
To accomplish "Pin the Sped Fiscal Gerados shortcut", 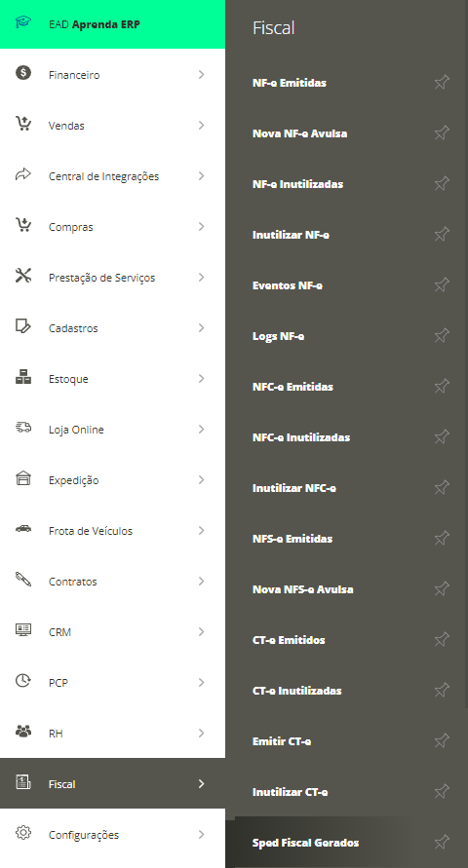I will pyautogui.click(x=442, y=842).
